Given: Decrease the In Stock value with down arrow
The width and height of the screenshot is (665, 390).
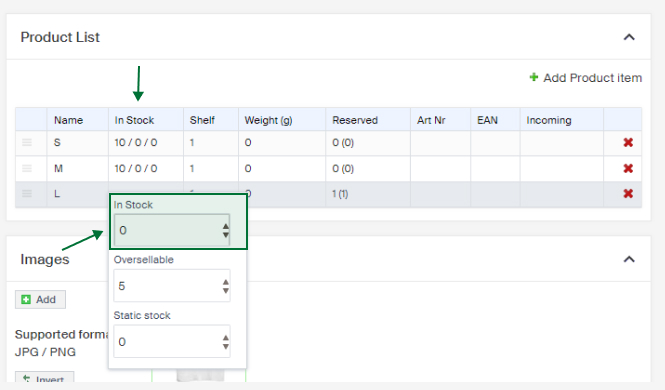Looking at the screenshot, I should point(226,235).
